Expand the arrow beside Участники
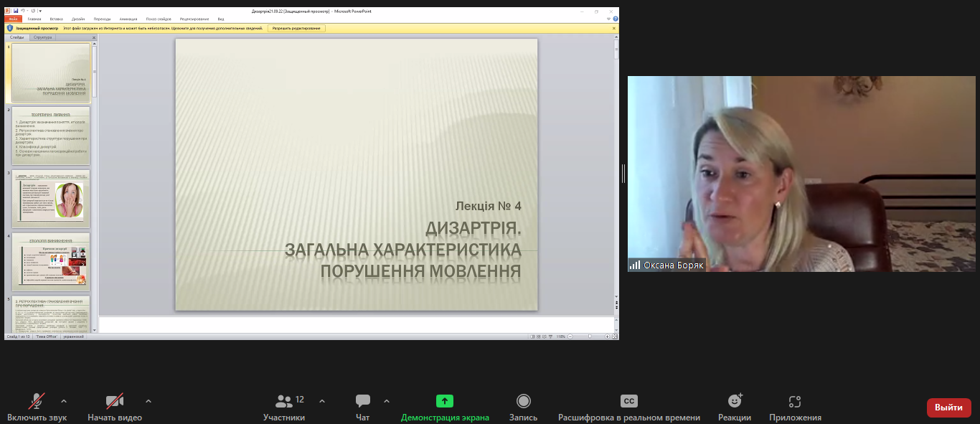Image resolution: width=980 pixels, height=424 pixels. [x=322, y=401]
